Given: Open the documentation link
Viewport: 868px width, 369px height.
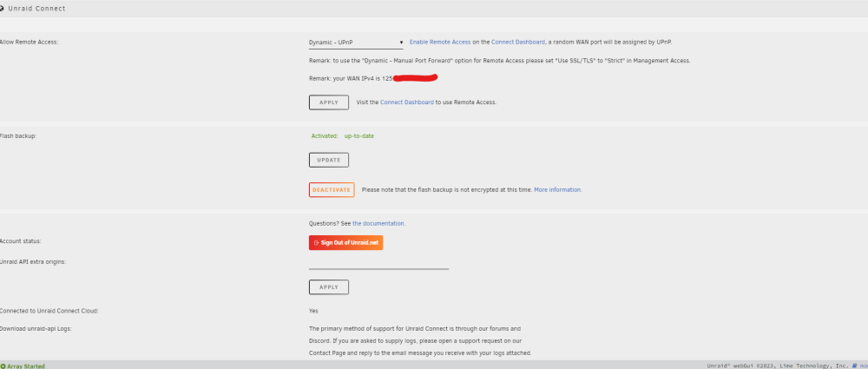Looking at the screenshot, I should click(x=378, y=224).
